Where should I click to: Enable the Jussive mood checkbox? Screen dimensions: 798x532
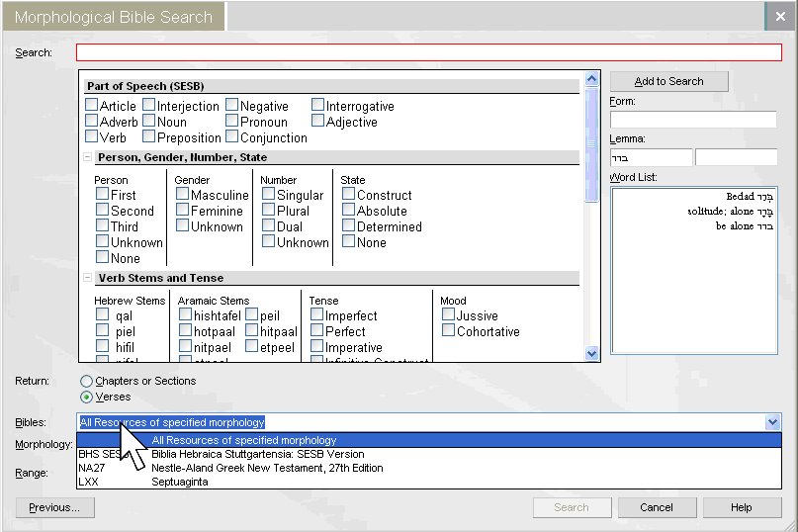[x=448, y=314]
